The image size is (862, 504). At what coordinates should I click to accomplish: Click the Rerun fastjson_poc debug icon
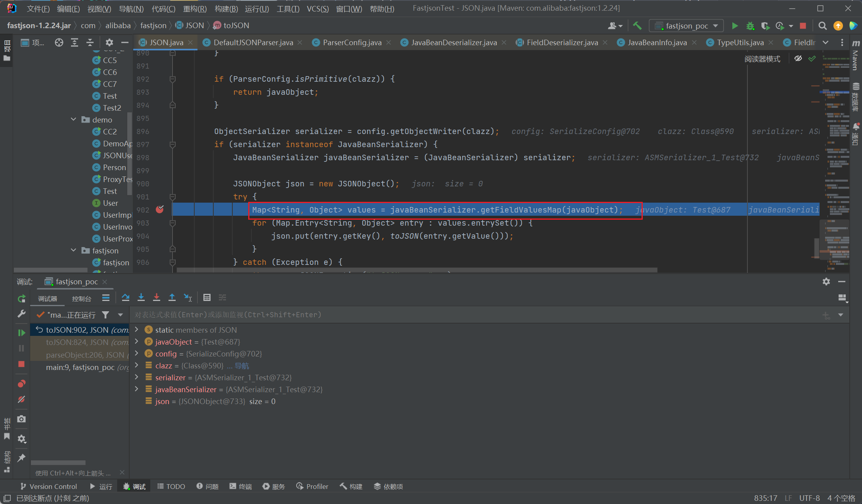click(x=21, y=299)
